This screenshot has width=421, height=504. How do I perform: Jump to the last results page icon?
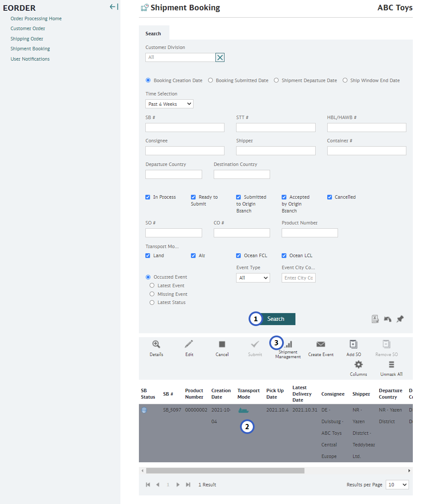[x=188, y=485]
